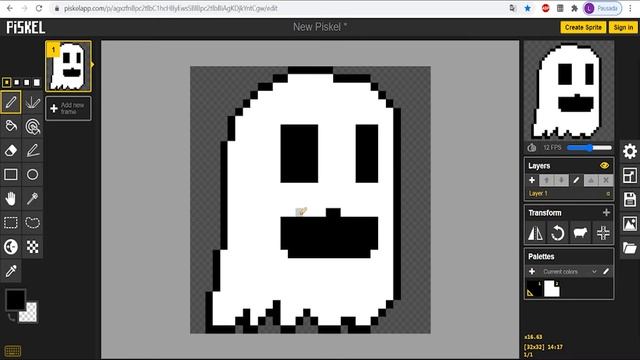The width and height of the screenshot is (640, 360).
Task: Click the Piskel logo
Action: pos(25,27)
